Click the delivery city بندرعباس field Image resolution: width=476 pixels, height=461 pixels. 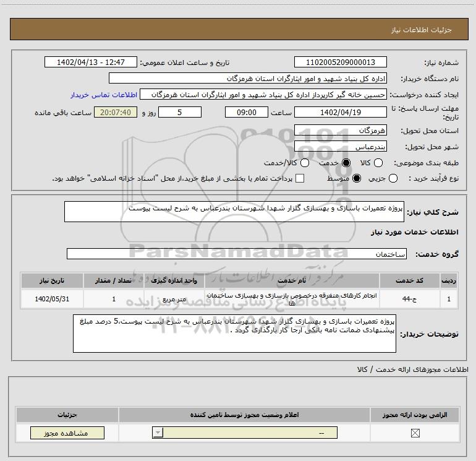[x=340, y=147]
